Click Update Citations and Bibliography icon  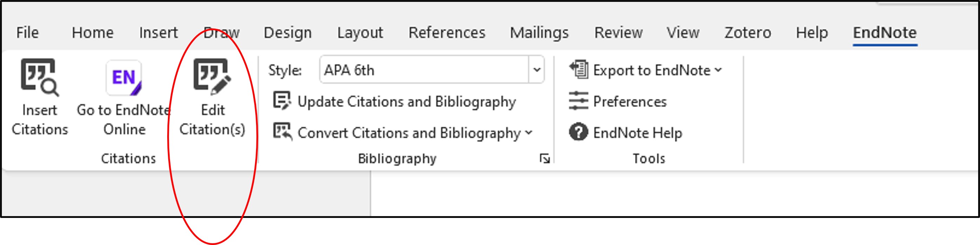coord(282,101)
